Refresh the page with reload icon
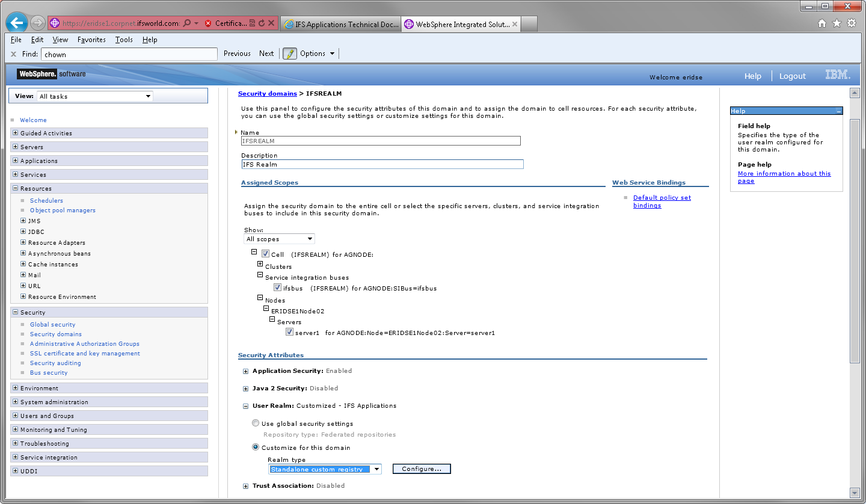This screenshot has height=504, width=866. point(262,23)
